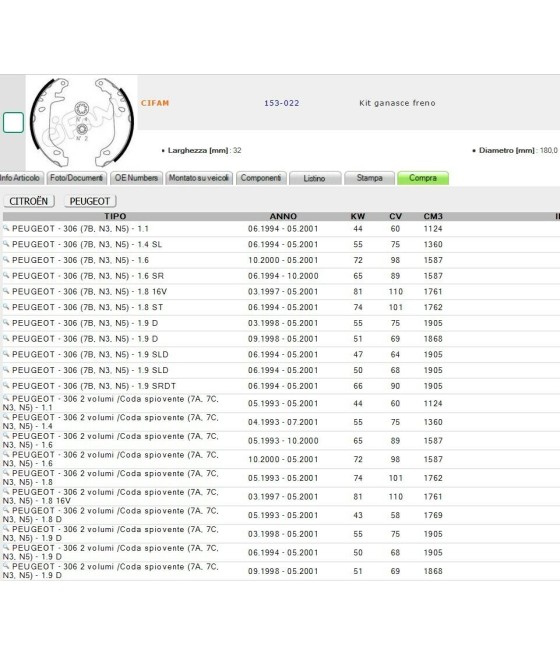
Task: Open article number 153-022 link
Action: [281, 103]
